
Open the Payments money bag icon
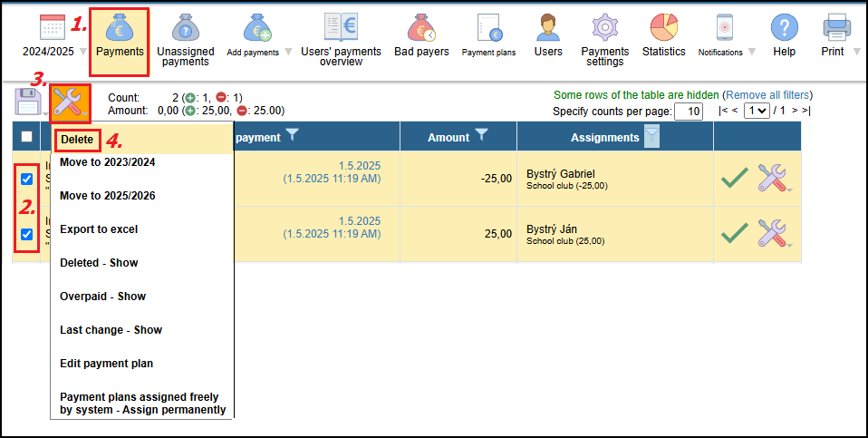119,27
